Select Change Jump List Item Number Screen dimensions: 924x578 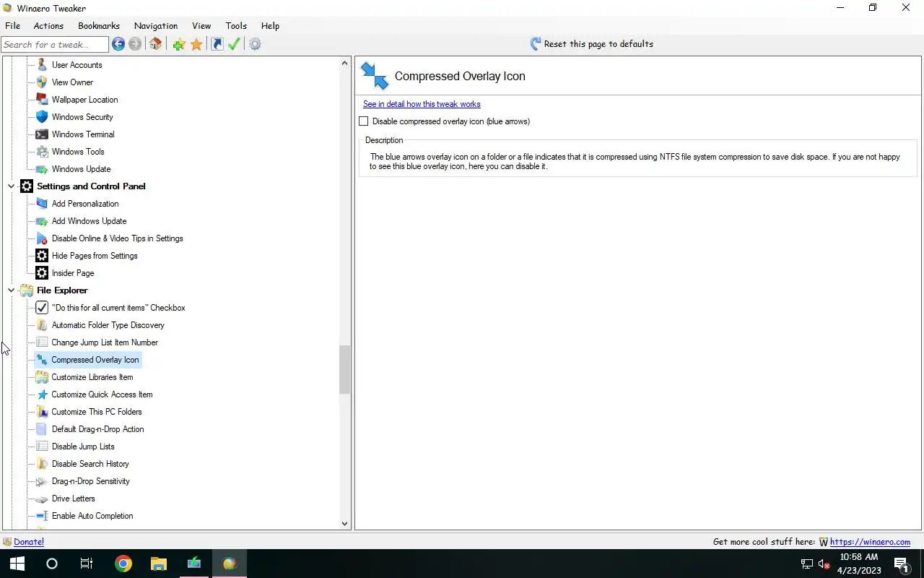point(105,342)
